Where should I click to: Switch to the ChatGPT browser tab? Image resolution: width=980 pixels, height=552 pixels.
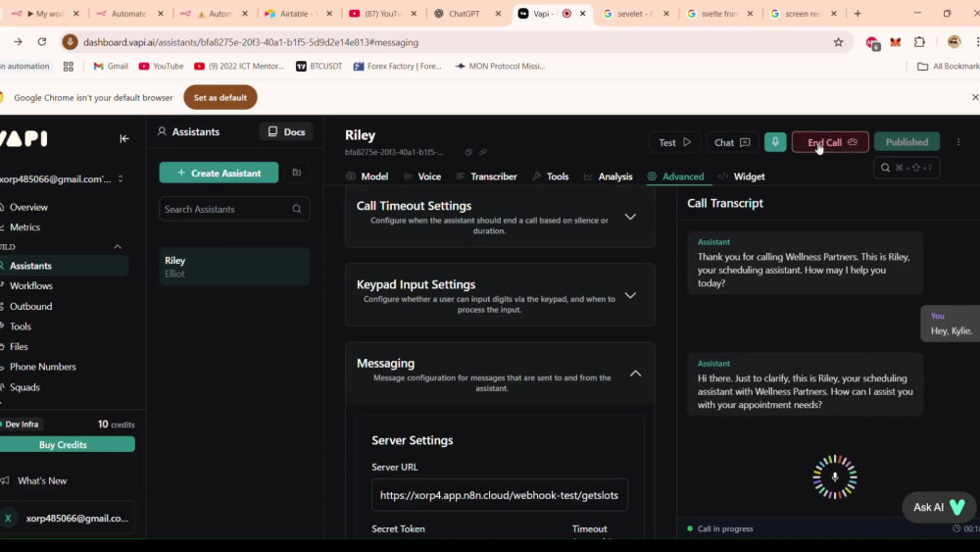(465, 13)
